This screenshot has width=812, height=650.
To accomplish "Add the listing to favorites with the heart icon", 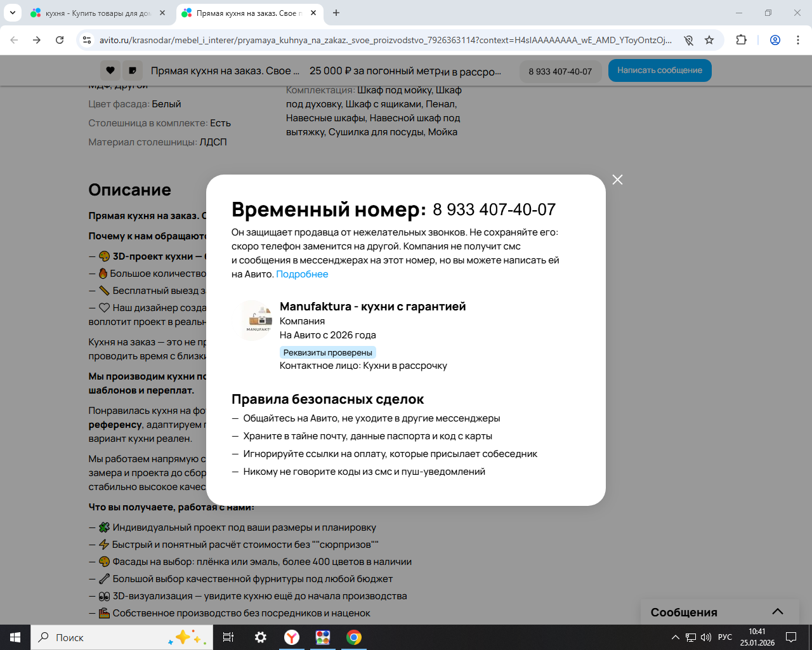I will point(110,70).
